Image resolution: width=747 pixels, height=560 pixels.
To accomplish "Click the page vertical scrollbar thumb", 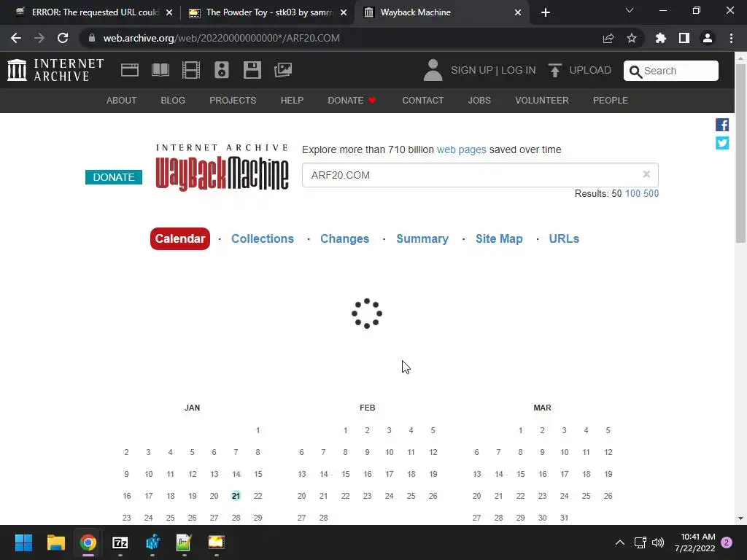I will pos(740,153).
